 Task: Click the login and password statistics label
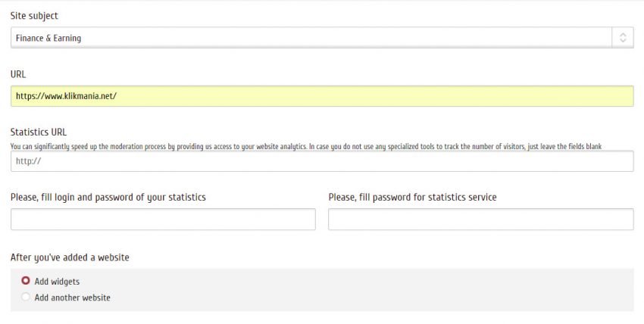(x=108, y=198)
